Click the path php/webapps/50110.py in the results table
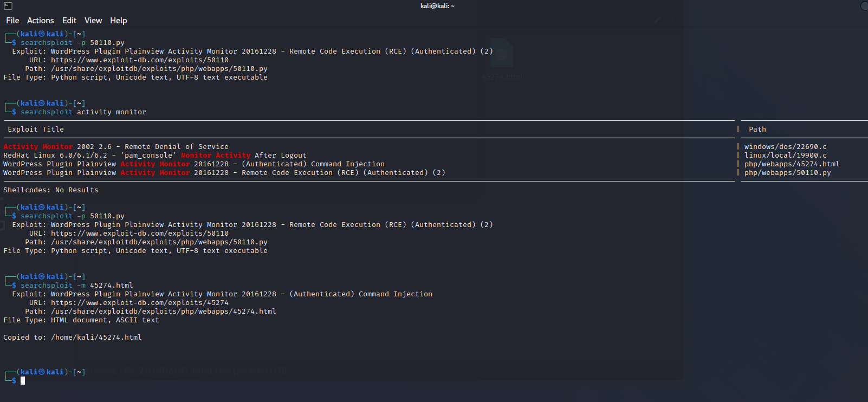The height and width of the screenshot is (402, 868). point(788,173)
